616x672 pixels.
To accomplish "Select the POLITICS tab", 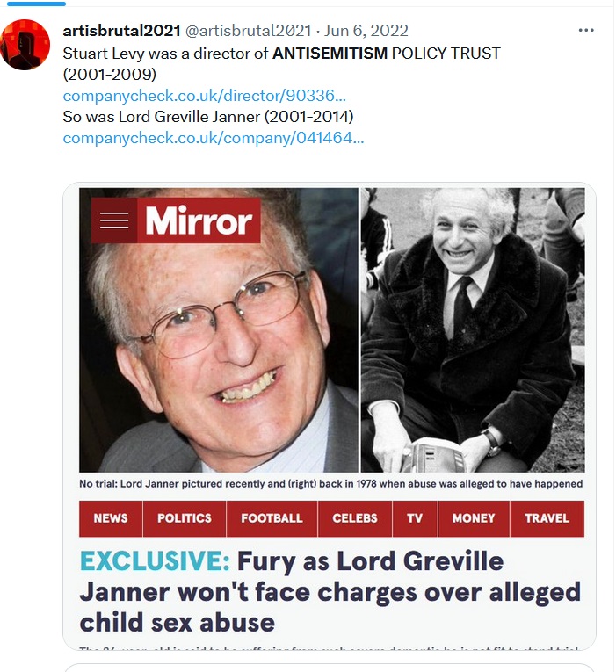I will [x=185, y=518].
